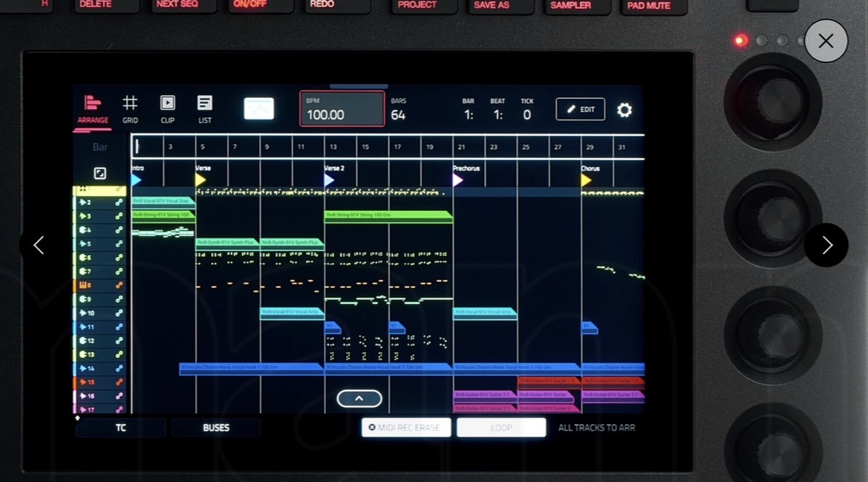Select the Chorus marker flag
The image size is (868, 482).
[x=586, y=180]
